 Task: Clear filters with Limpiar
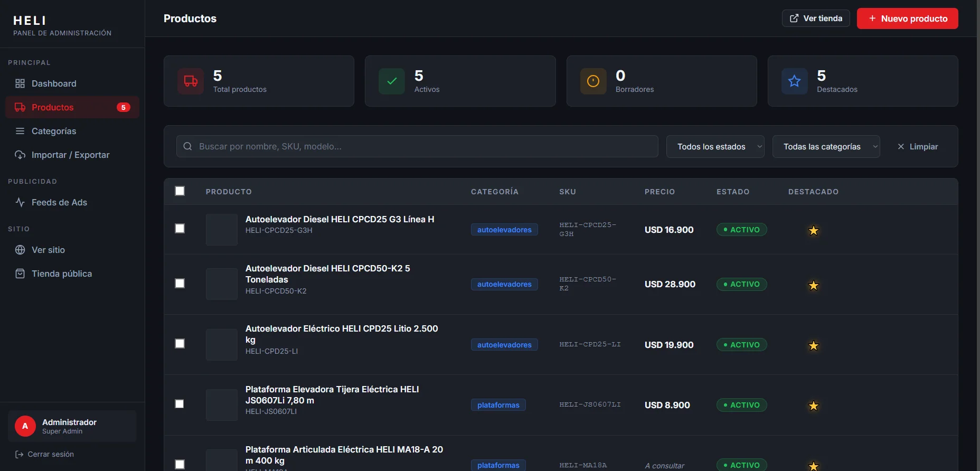[x=918, y=147]
